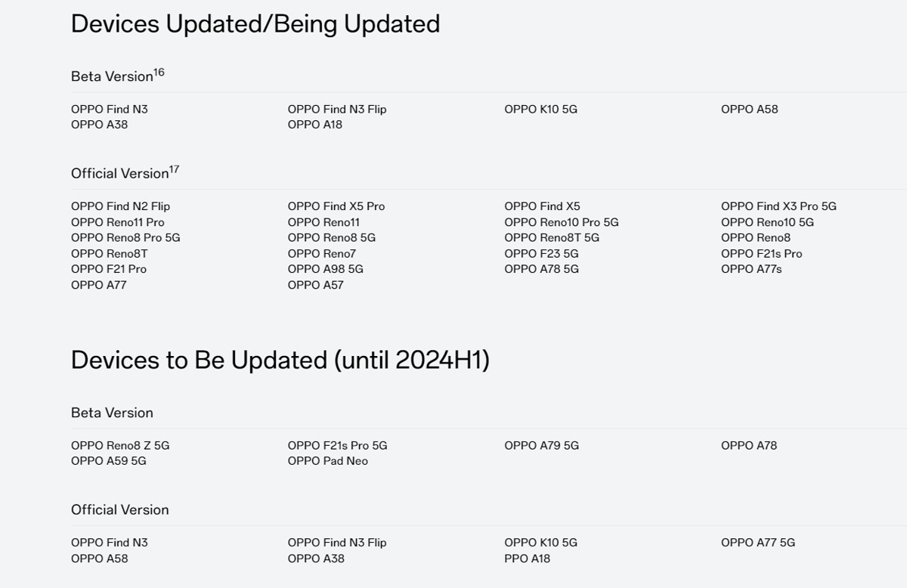Select OPPO F23 5G entry

pyautogui.click(x=542, y=254)
